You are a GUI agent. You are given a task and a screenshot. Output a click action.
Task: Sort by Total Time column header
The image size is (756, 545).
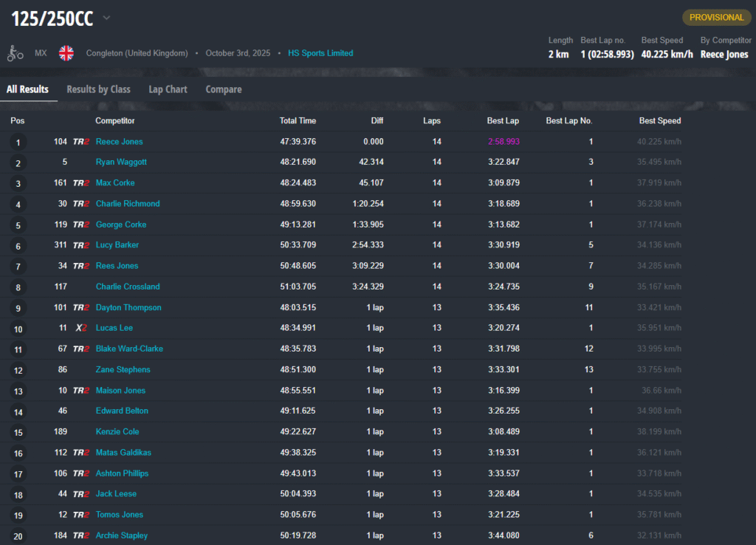click(298, 121)
